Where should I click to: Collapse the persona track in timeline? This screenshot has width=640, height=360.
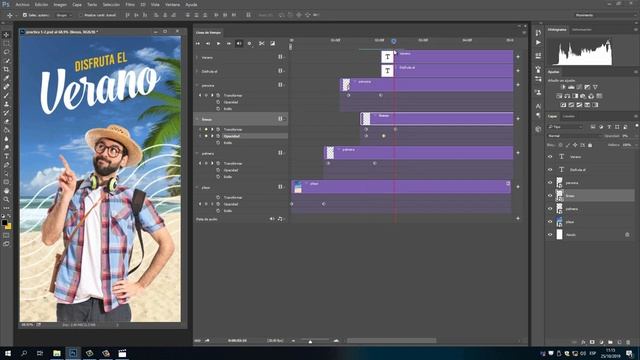coord(198,85)
